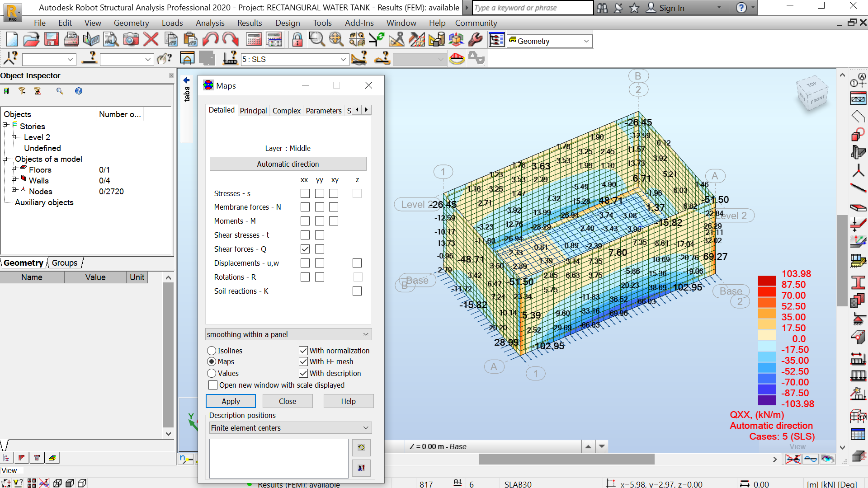This screenshot has height=488, width=868.
Task: Open the load case 5 : SLS dropdown
Action: [x=343, y=59]
